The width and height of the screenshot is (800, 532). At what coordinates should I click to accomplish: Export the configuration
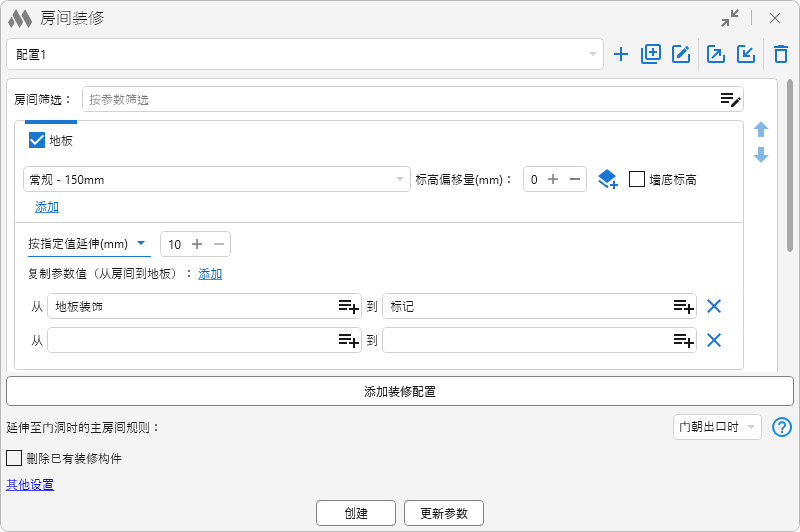(716, 55)
